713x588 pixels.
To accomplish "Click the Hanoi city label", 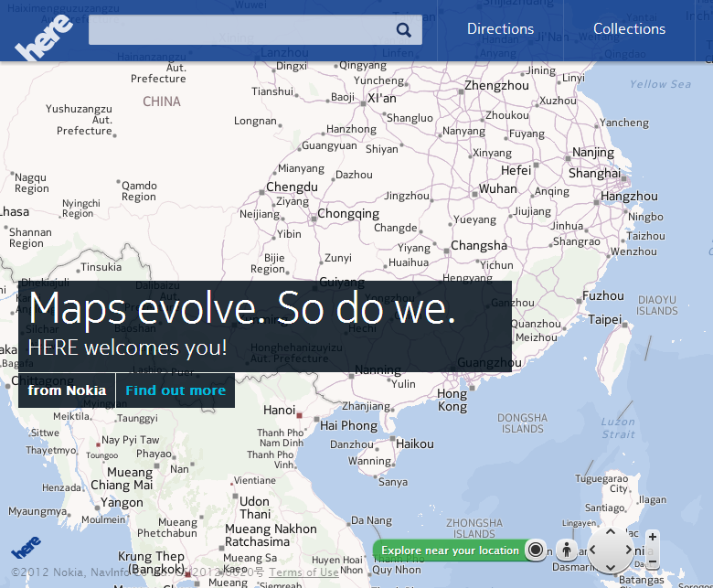I will (279, 411).
